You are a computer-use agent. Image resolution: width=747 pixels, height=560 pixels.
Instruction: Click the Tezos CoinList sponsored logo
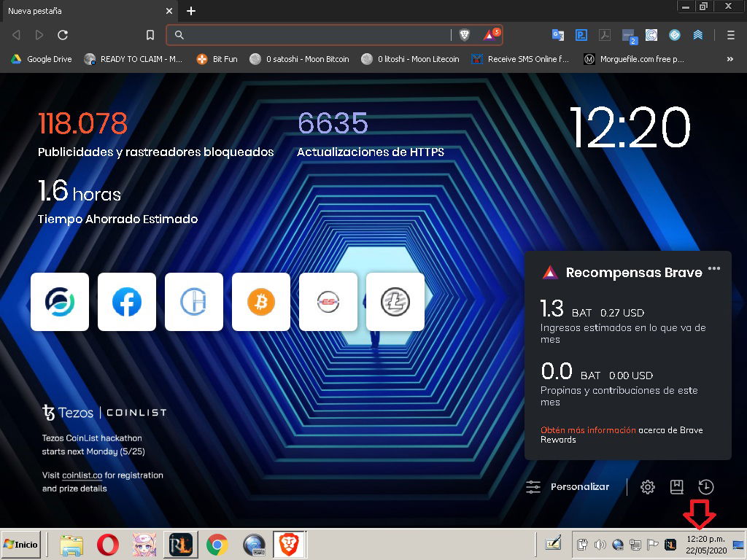click(x=104, y=413)
